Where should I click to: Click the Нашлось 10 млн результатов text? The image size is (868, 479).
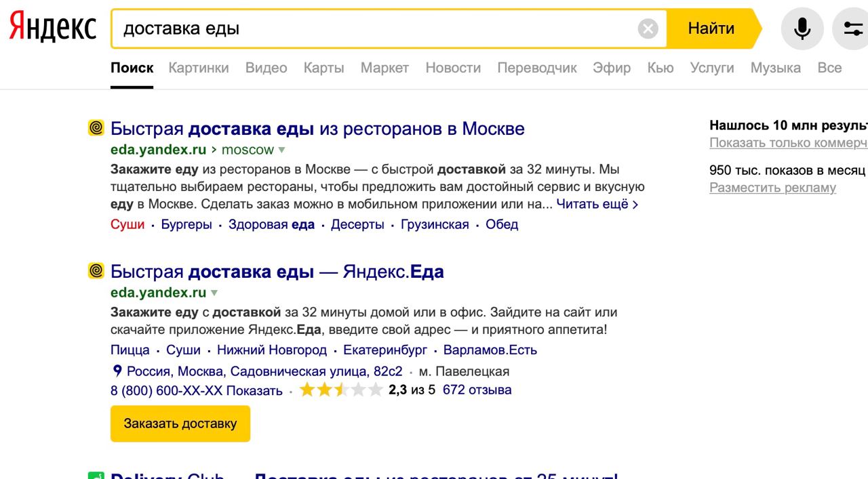click(x=789, y=125)
